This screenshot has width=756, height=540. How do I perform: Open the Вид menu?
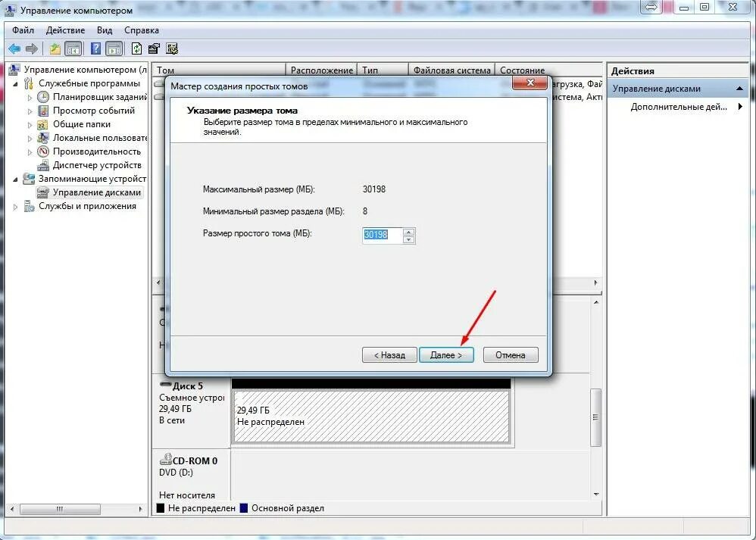point(104,30)
